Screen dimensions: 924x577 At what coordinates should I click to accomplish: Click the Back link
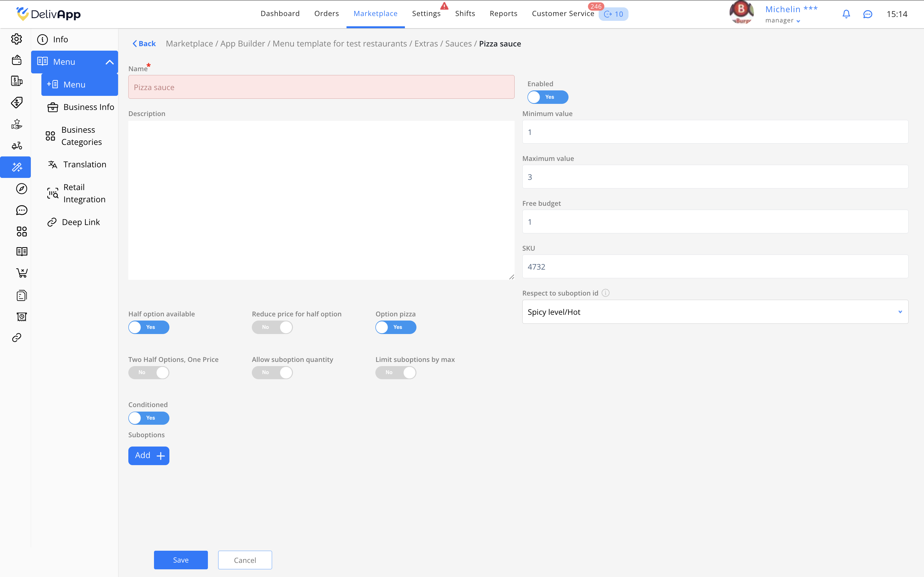click(x=144, y=44)
